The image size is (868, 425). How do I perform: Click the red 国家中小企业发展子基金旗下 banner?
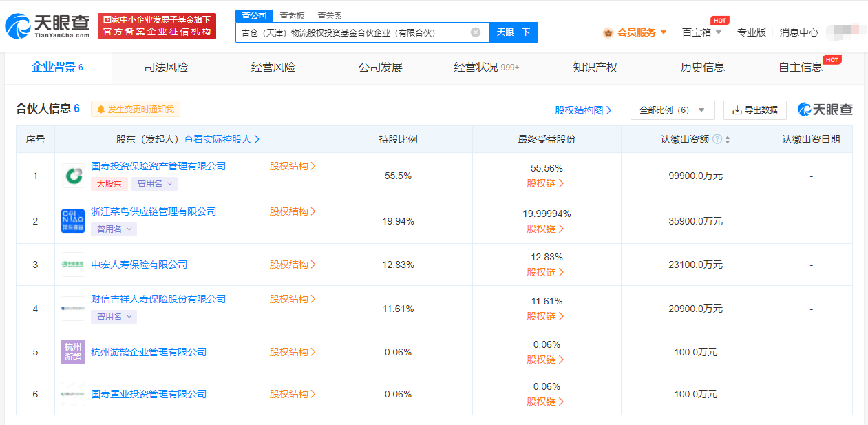tap(157, 26)
